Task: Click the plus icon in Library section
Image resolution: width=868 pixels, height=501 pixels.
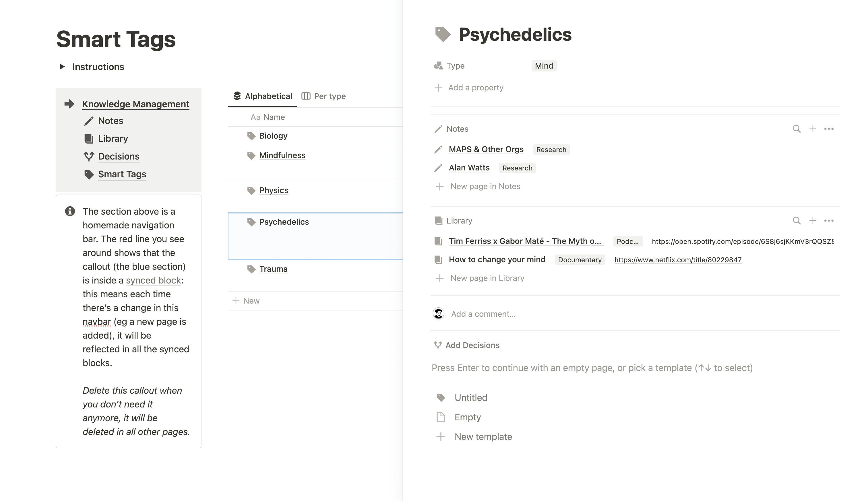Action: pos(813,221)
